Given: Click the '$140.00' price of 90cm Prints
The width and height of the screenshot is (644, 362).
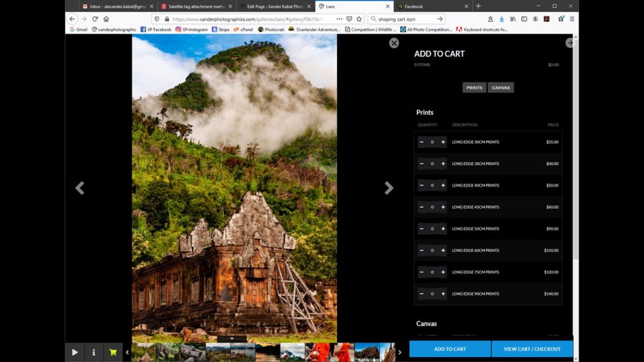Looking at the screenshot, I should 551,294.
